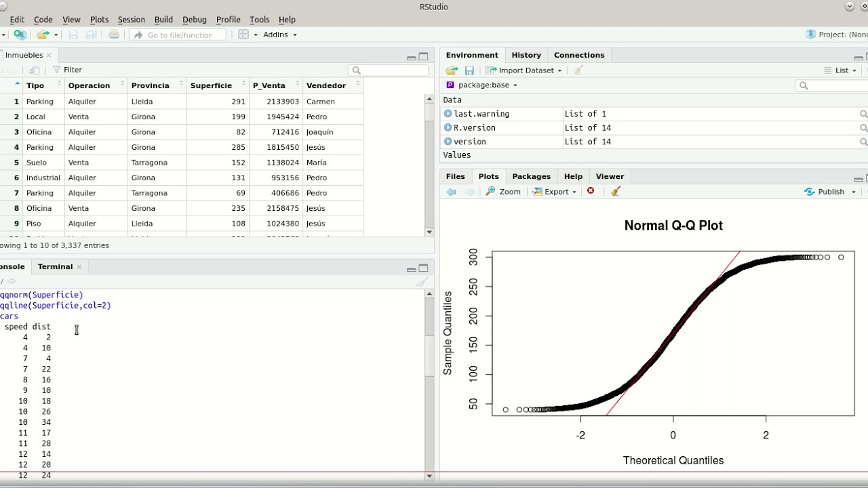Open the Export plot dropdown
The height and width of the screenshot is (488, 868).
(555, 192)
